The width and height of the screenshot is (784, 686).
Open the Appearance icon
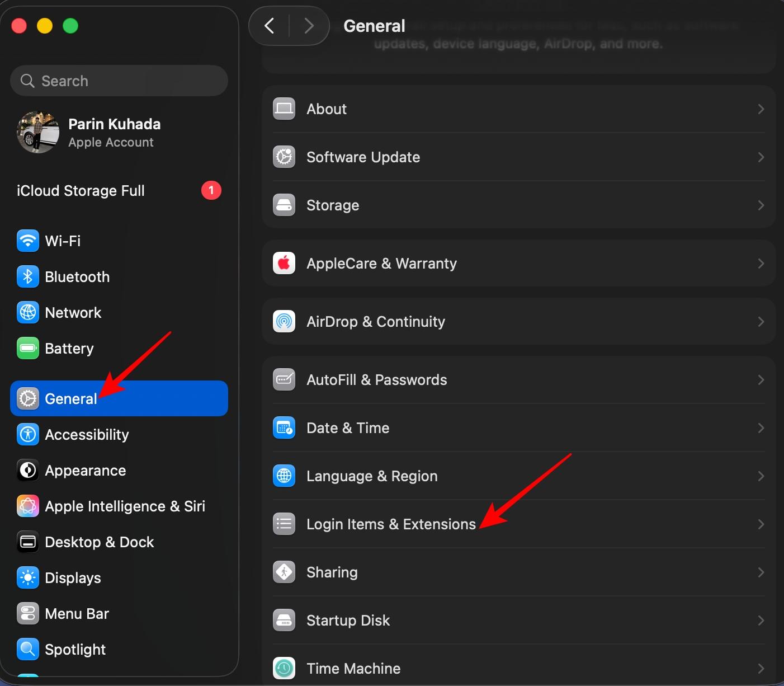(x=28, y=471)
